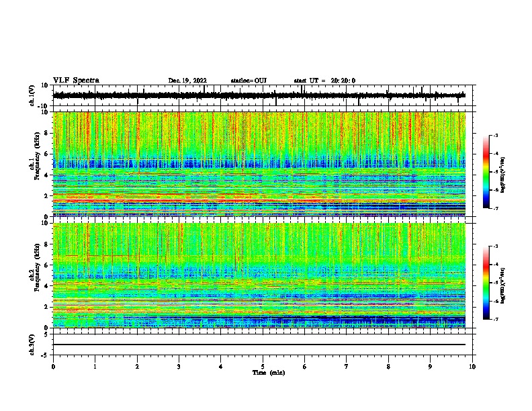Click the ch.3 flat voltage line
Image resolution: width=532 pixels, height=411 pixels.
point(259,345)
